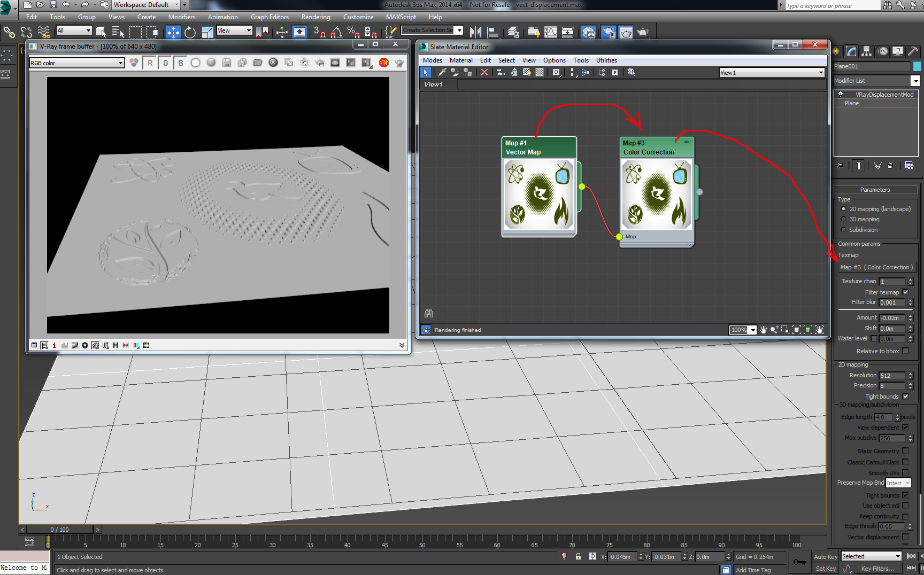Enable Static Geometry checkbox
This screenshot has width=924, height=575.
[905, 451]
